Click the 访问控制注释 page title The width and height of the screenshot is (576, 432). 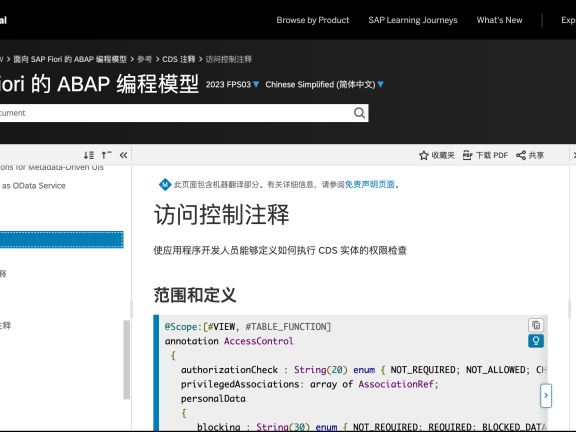pyautogui.click(x=222, y=215)
